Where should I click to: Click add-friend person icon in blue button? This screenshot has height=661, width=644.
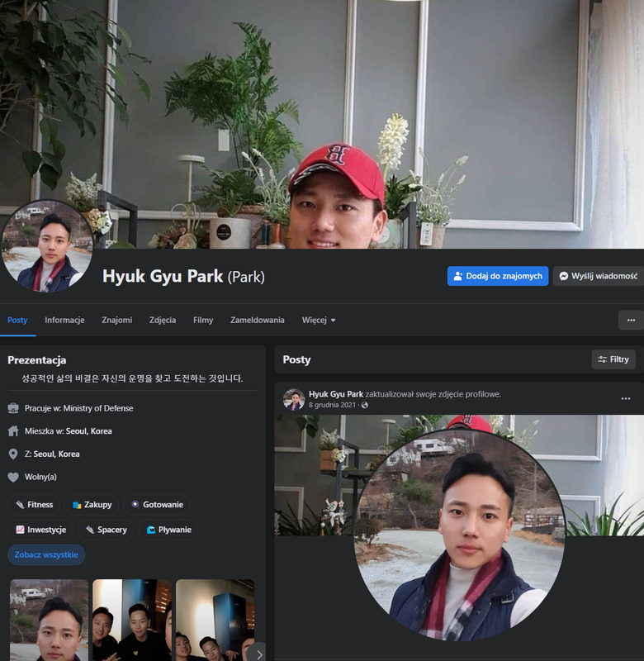pyautogui.click(x=458, y=276)
